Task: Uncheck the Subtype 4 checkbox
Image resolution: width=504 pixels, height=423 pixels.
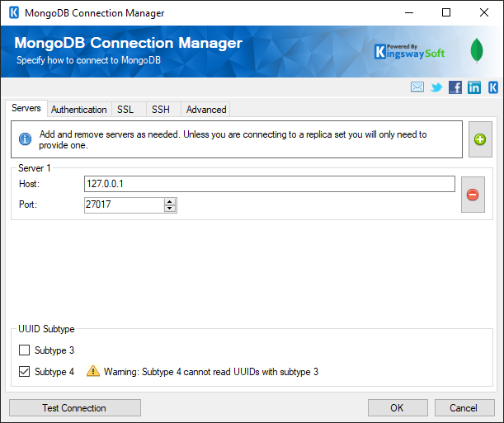Action: (25, 372)
